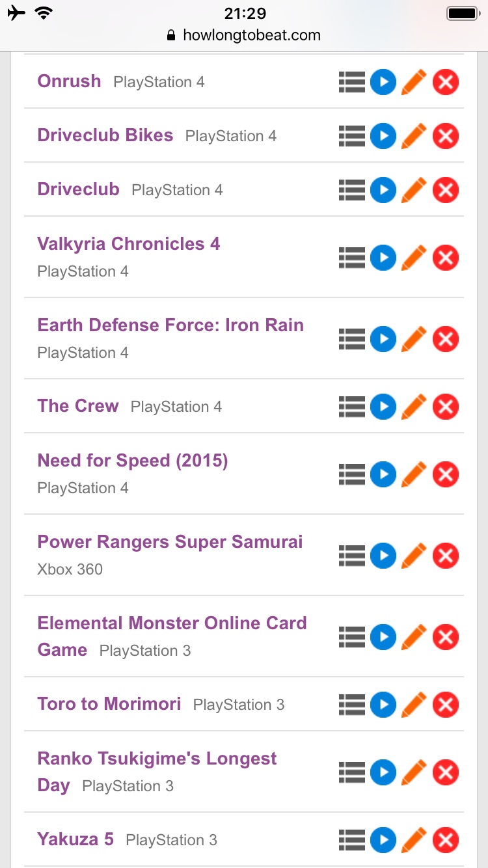Remove Yakuza 5 using the red X
The height and width of the screenshot is (868, 488).
click(x=446, y=840)
